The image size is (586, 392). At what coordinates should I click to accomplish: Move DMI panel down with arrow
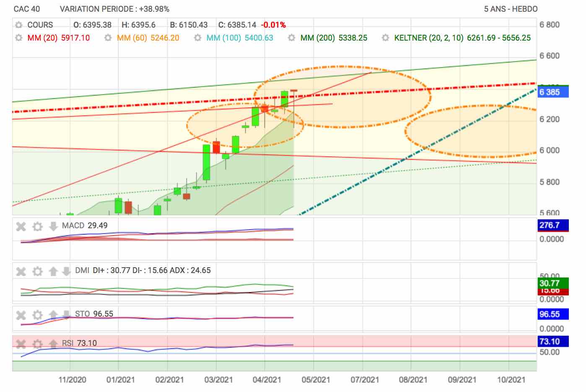click(66, 271)
